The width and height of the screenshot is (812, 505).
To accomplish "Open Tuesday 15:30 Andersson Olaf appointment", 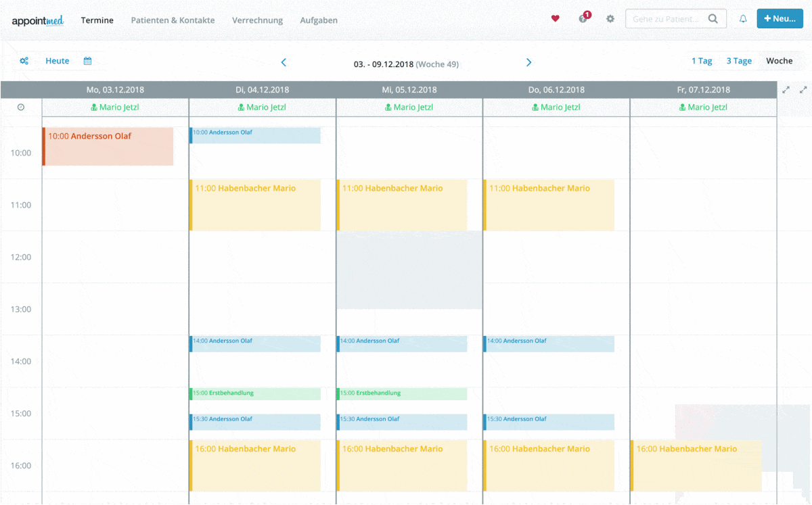I will [x=255, y=422].
